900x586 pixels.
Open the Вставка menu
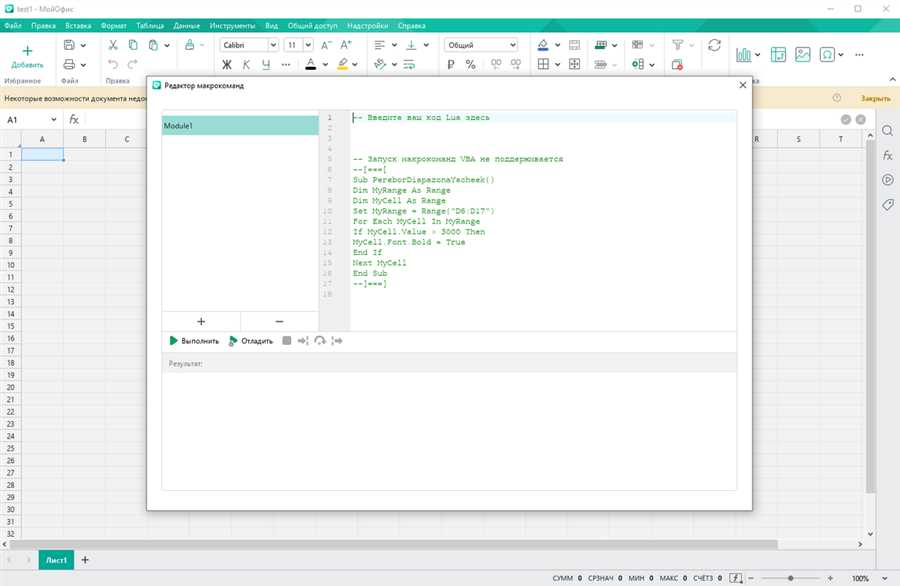(x=78, y=26)
